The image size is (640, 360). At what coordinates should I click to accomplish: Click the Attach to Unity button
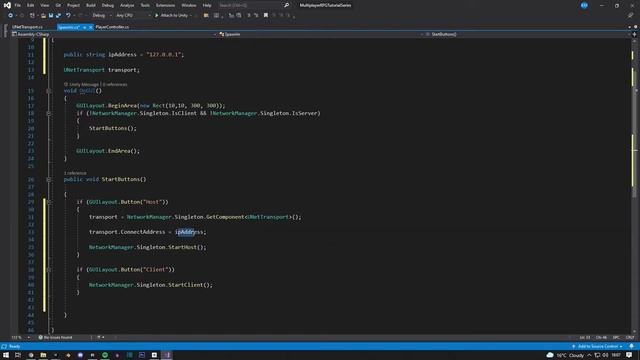pos(171,16)
